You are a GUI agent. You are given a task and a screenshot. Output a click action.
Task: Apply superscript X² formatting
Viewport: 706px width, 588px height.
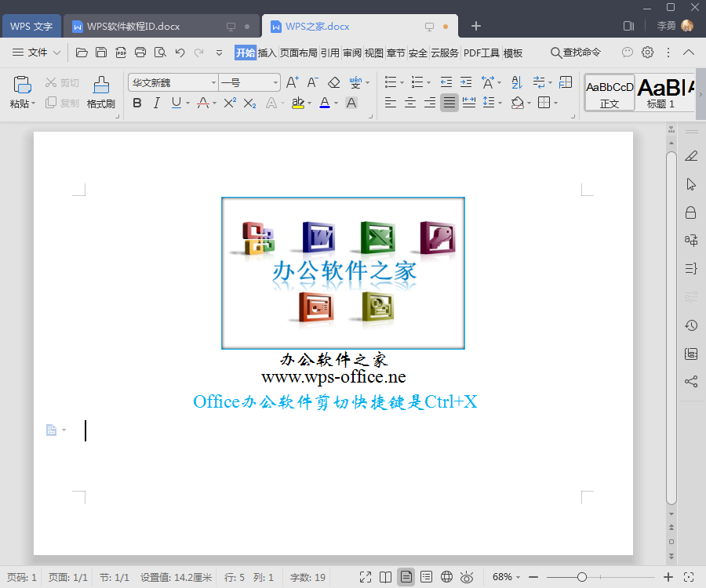click(x=230, y=103)
